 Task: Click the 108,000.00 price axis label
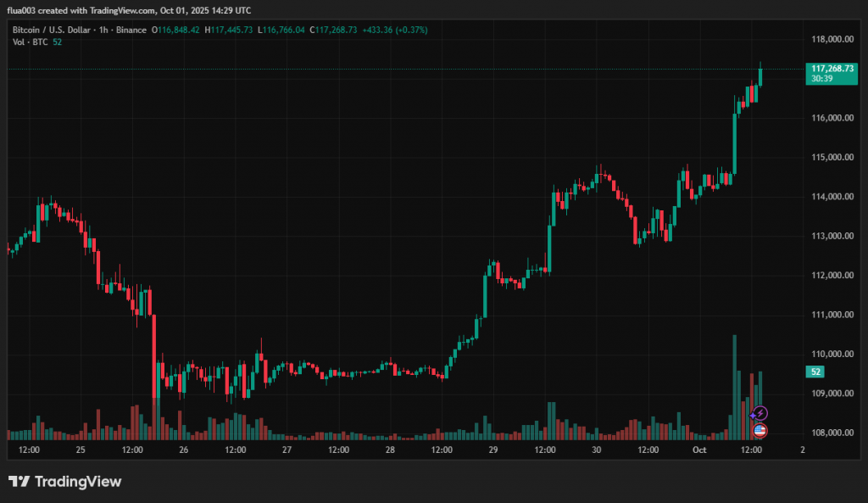[831, 433]
